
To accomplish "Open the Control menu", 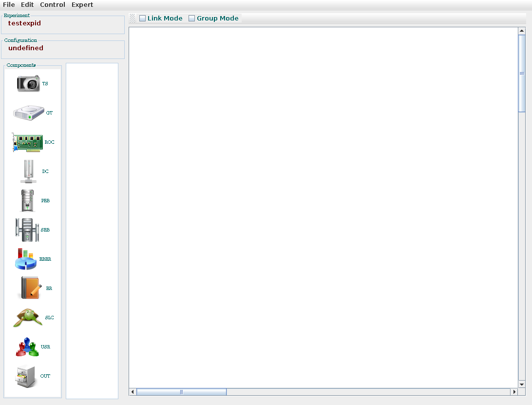I will point(52,4).
